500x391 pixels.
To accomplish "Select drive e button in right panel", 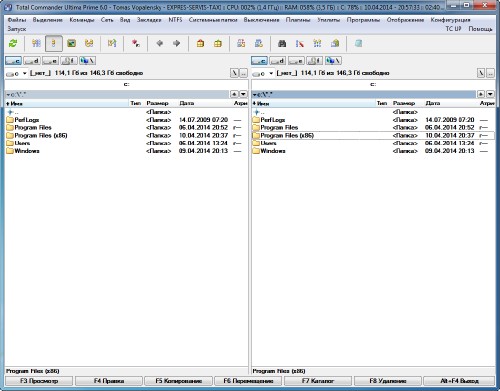I will click(296, 61).
